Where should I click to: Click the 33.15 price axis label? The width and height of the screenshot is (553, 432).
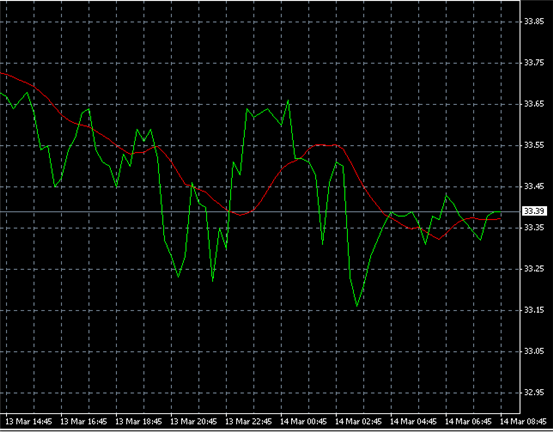tap(534, 310)
